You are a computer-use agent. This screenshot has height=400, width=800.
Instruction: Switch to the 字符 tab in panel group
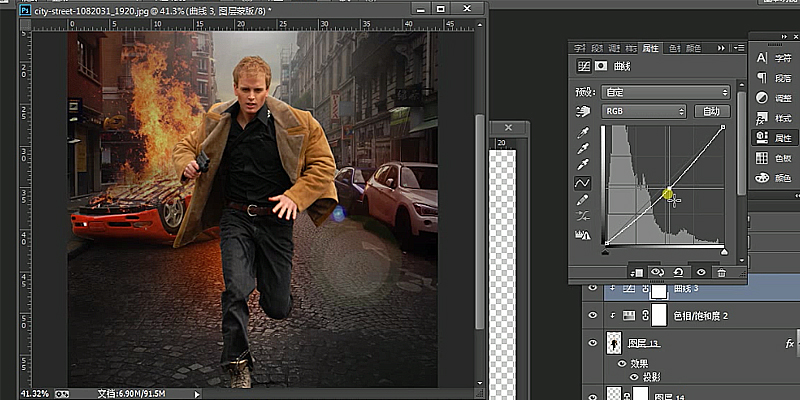pos(580,48)
